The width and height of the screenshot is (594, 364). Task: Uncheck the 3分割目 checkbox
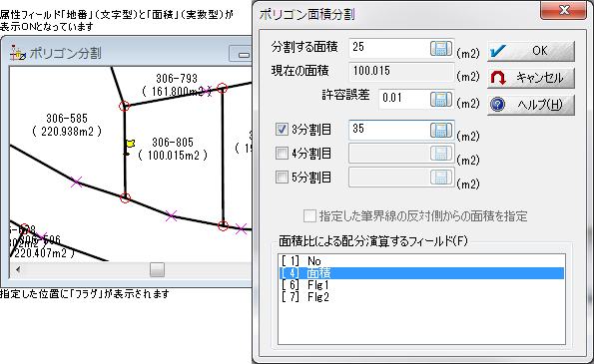282,130
